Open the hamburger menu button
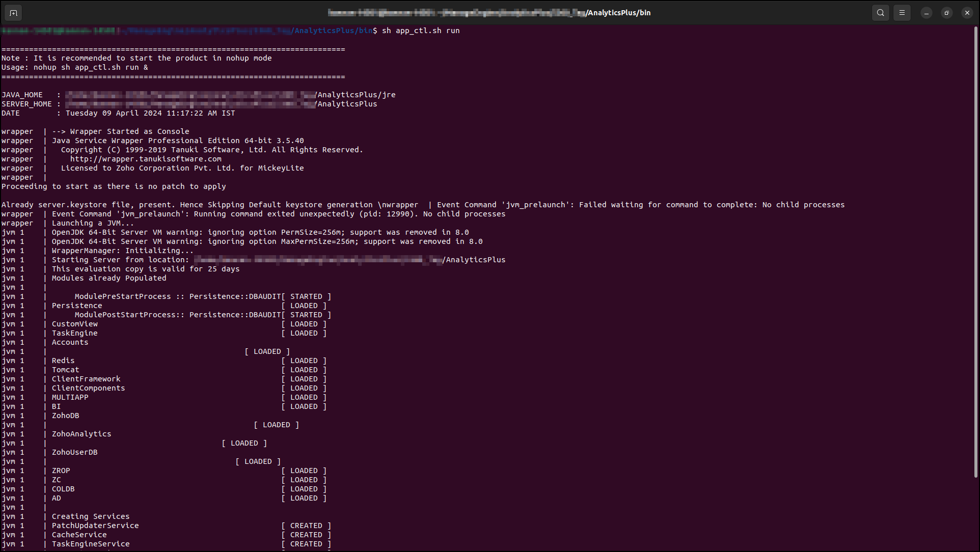Image resolution: width=980 pixels, height=552 pixels. pos(902,13)
